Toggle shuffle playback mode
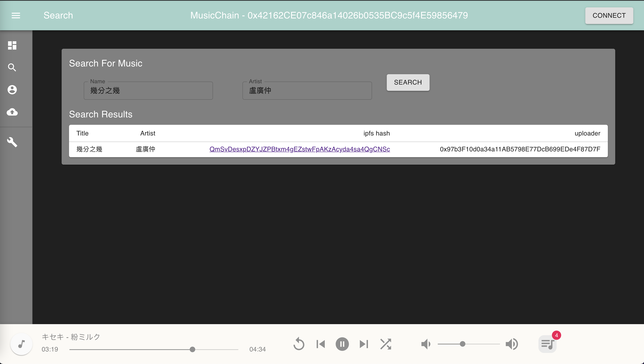The image size is (644, 364). coord(385,344)
